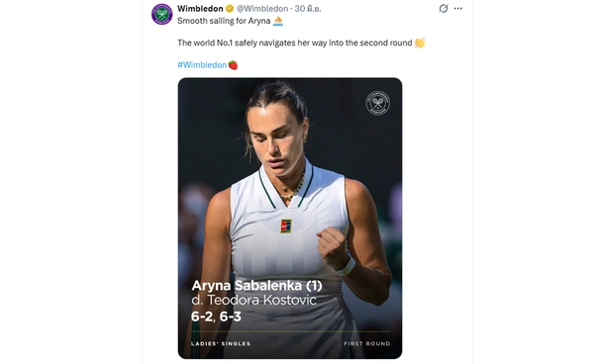
Task: Open the post date timestamp
Action: tap(308, 8)
